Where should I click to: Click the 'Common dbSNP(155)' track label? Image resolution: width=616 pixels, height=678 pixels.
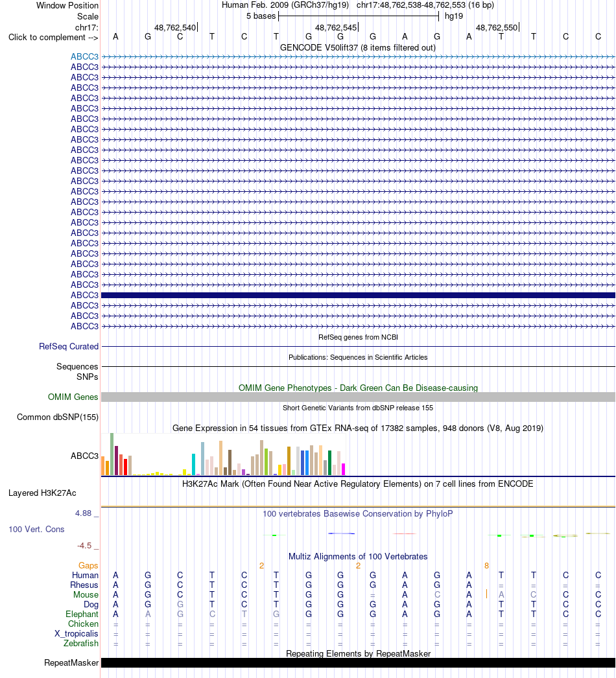coord(58,417)
